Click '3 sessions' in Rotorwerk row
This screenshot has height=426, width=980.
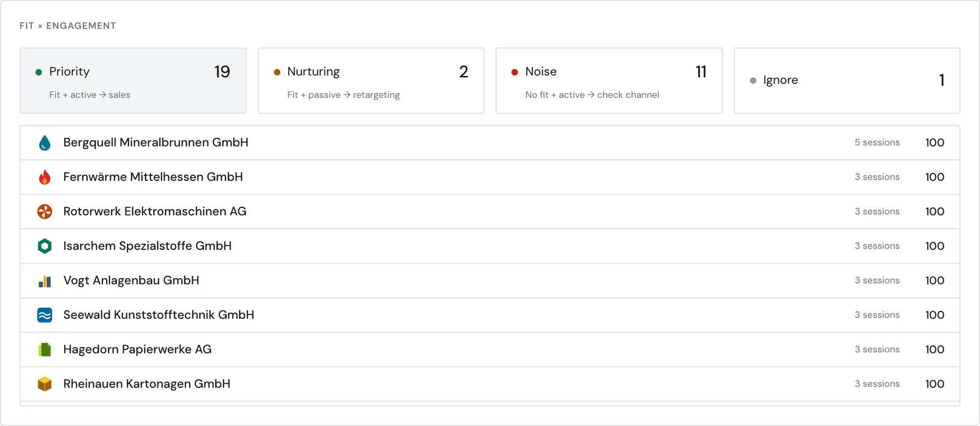[x=877, y=211]
